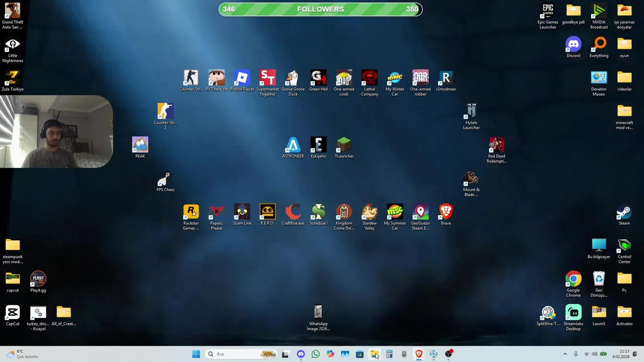Open videolar folder

click(624, 80)
